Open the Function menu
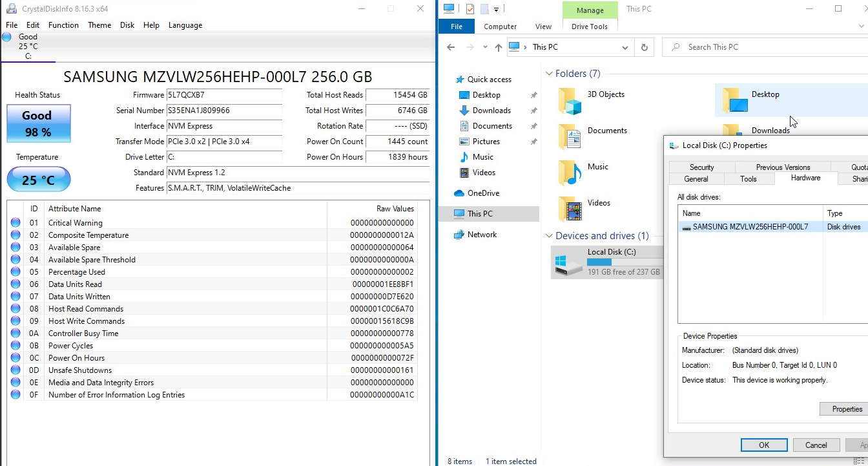This screenshot has height=466, width=868. click(x=63, y=25)
